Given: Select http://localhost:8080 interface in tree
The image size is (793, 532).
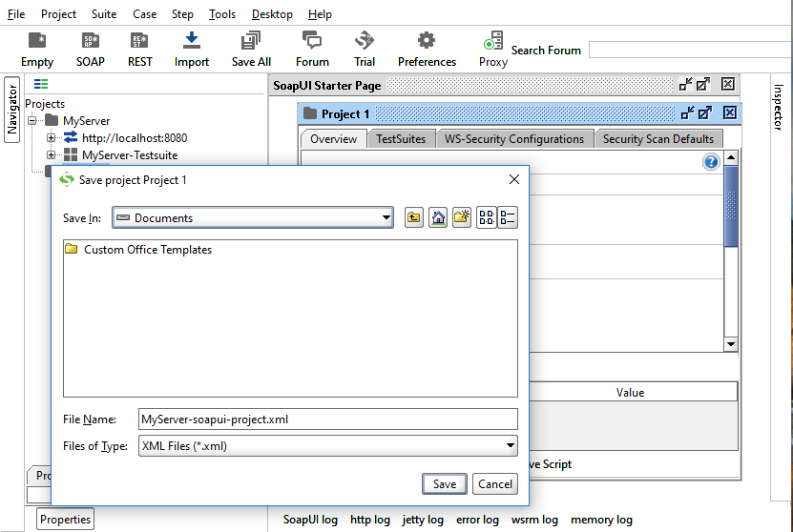Looking at the screenshot, I should (135, 138).
